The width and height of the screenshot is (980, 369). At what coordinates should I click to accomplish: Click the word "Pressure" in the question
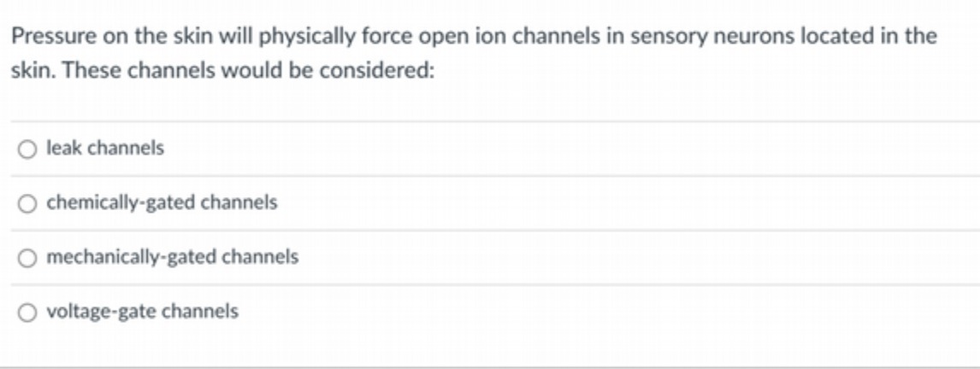click(52, 36)
